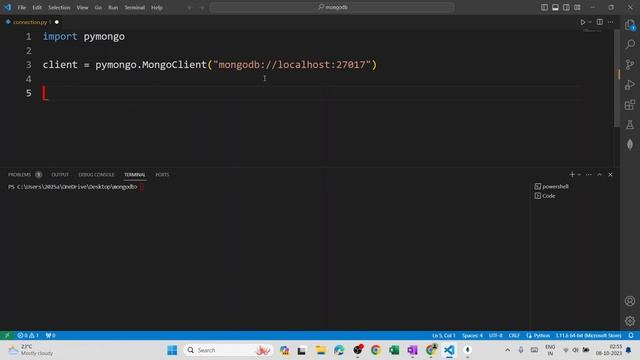Image resolution: width=640 pixels, height=360 pixels.
Task: Open the Run menu
Action: [x=113, y=7]
